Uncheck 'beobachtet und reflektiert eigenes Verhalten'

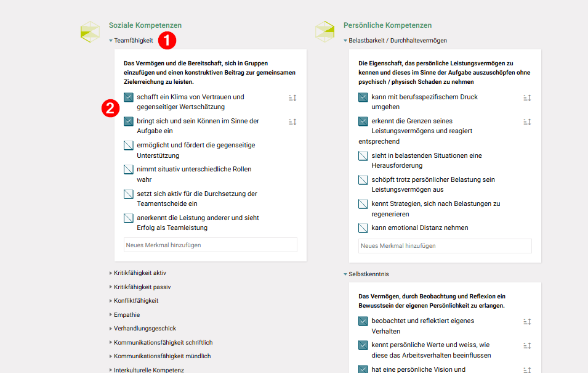[363, 321]
